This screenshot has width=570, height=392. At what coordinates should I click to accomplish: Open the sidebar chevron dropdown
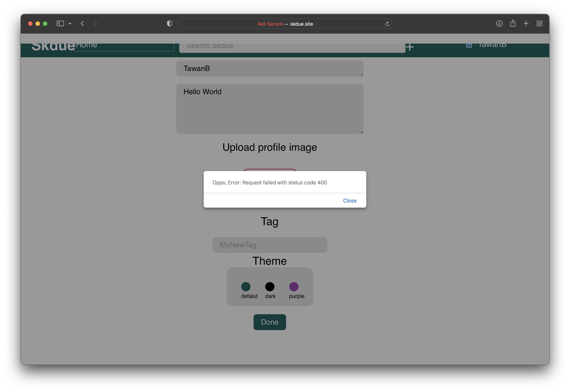point(70,24)
